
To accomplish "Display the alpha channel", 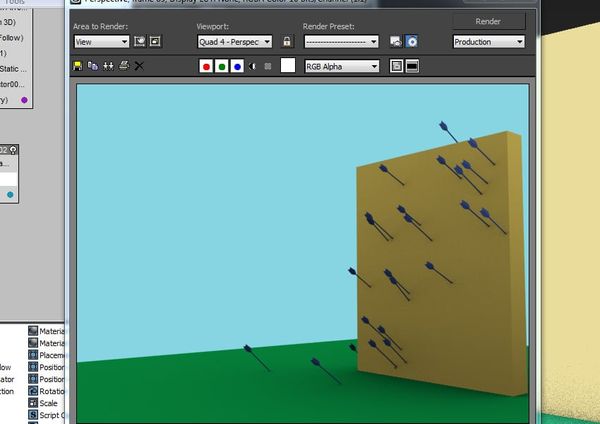I will coord(252,66).
